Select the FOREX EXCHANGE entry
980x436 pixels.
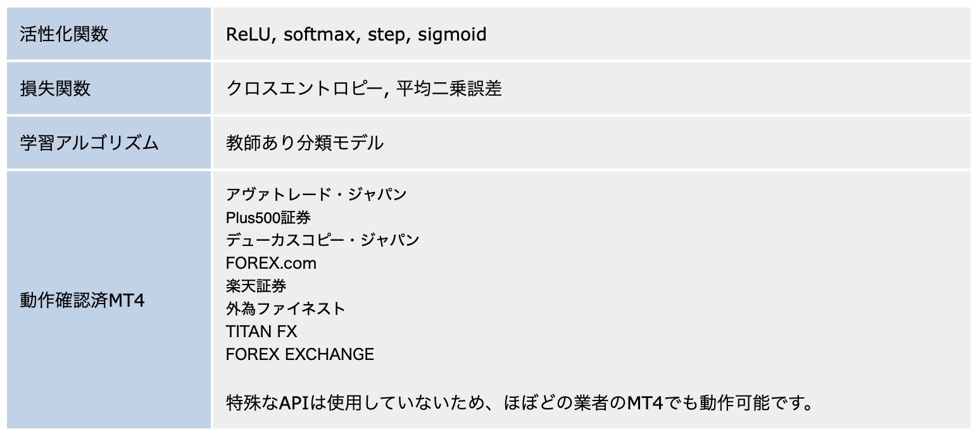coord(299,354)
